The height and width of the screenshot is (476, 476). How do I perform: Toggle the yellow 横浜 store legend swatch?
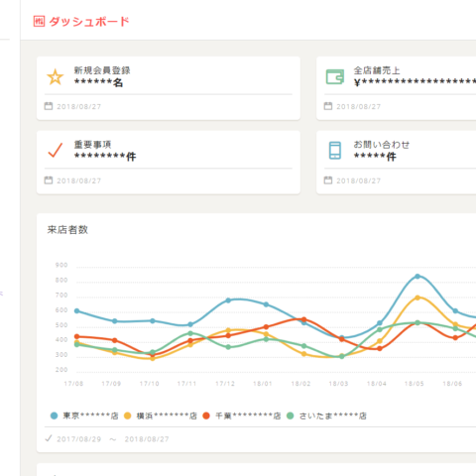pyautogui.click(x=127, y=416)
